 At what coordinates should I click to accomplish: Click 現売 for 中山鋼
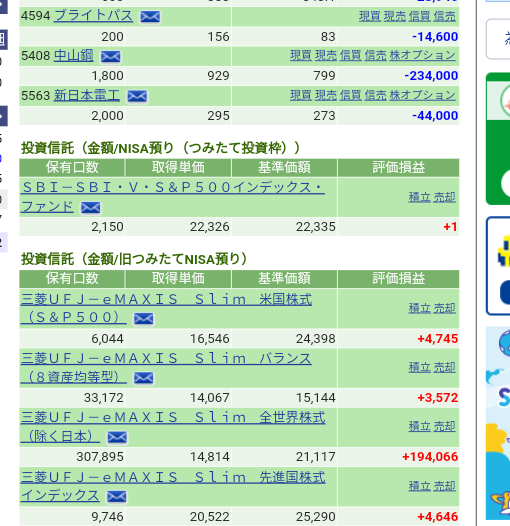click(x=326, y=55)
